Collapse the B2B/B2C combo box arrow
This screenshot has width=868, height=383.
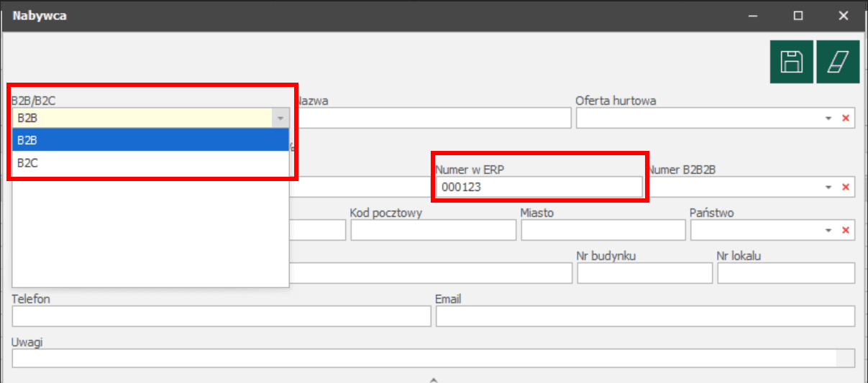pyautogui.click(x=280, y=118)
